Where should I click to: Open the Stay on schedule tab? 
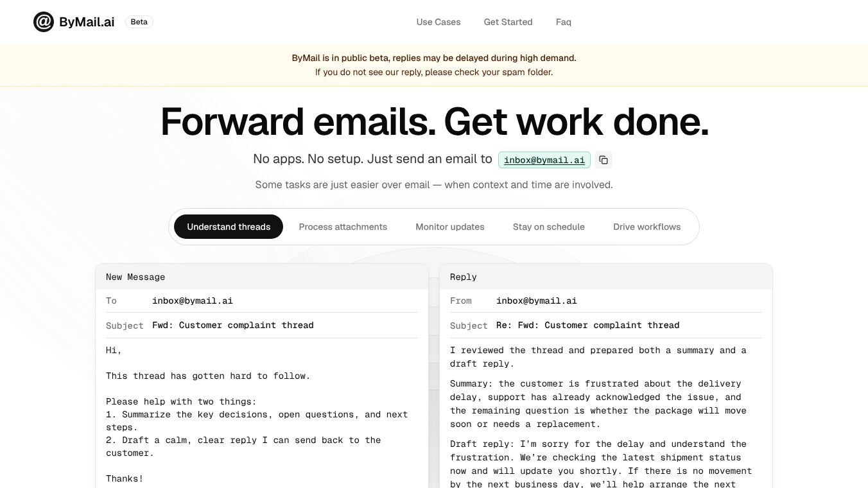click(x=549, y=227)
